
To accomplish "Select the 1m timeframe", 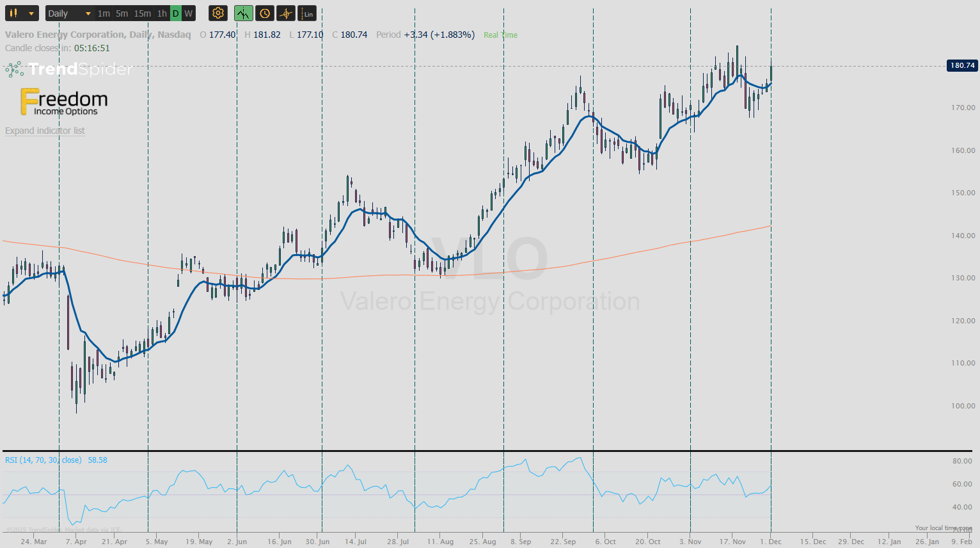I will [104, 13].
